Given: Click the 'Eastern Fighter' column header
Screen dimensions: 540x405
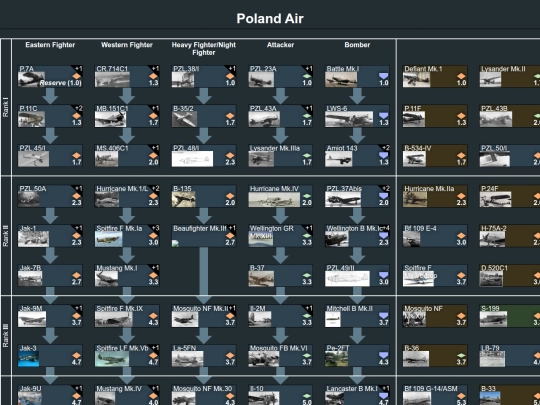Looking at the screenshot, I should click(50, 45).
